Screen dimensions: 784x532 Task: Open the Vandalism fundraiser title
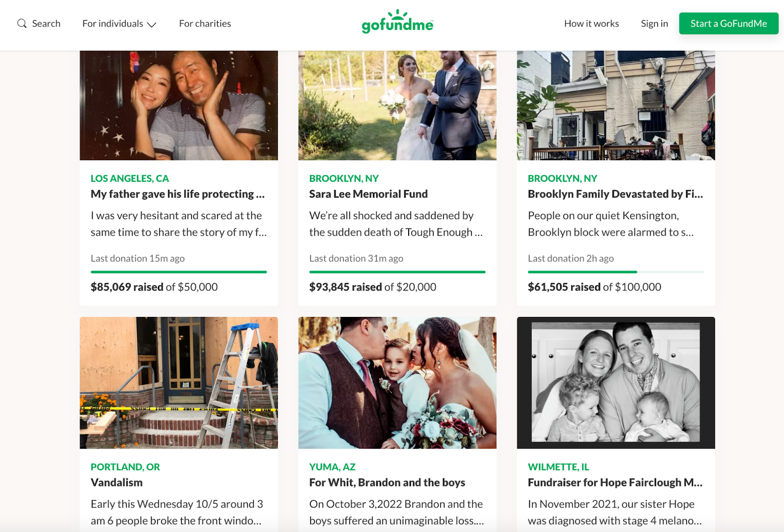coord(117,483)
